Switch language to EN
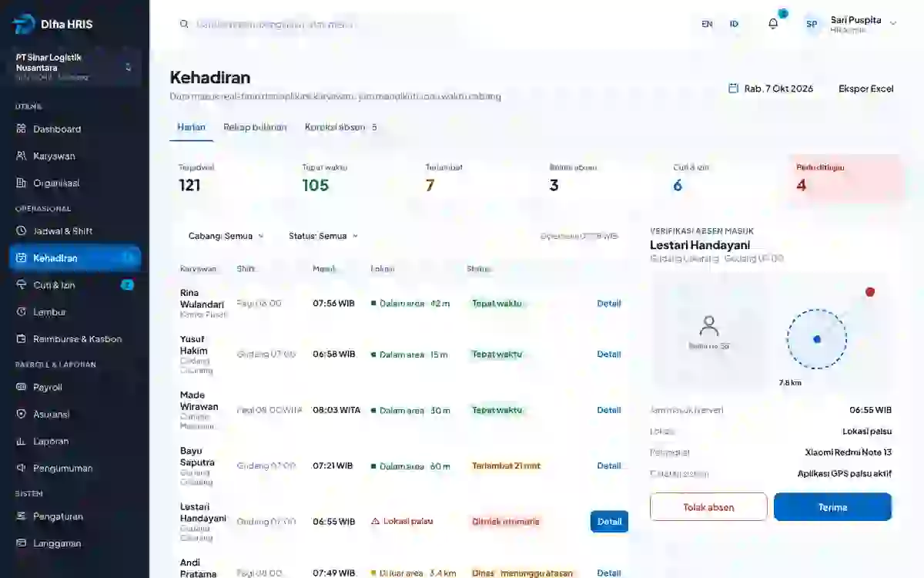 point(707,24)
